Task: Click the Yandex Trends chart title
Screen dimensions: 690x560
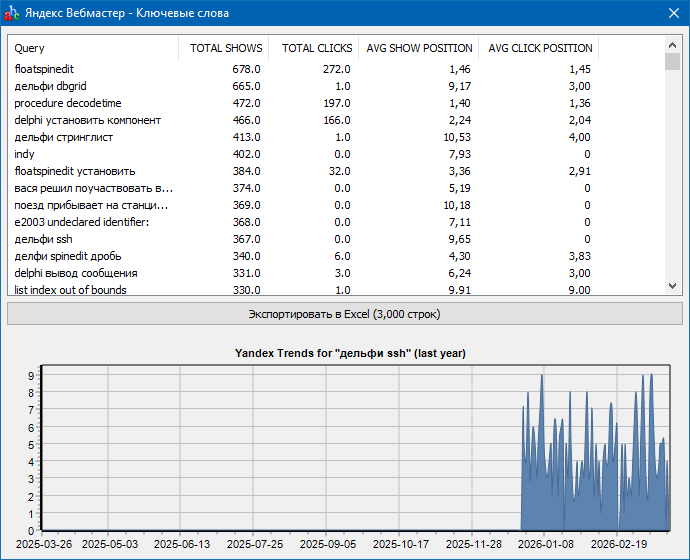Action: point(349,353)
